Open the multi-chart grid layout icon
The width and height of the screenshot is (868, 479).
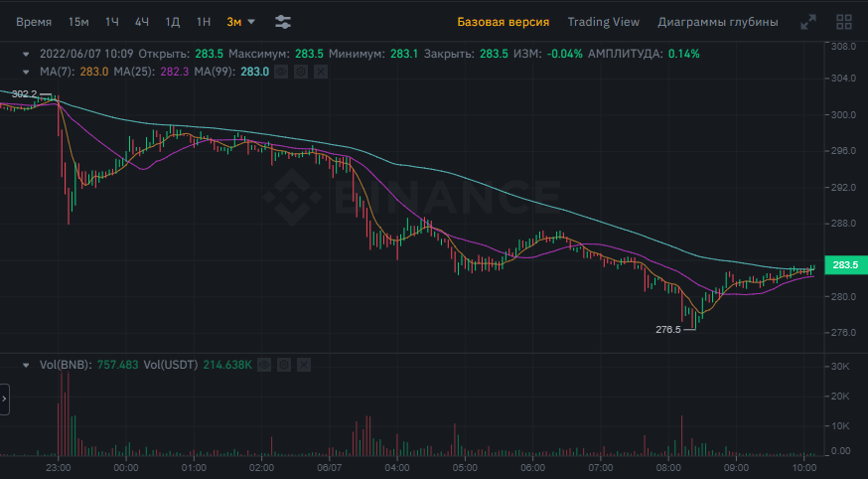click(843, 21)
